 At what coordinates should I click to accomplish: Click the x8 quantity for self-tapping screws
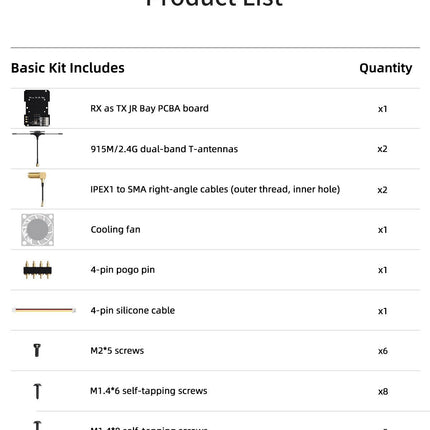(x=383, y=391)
